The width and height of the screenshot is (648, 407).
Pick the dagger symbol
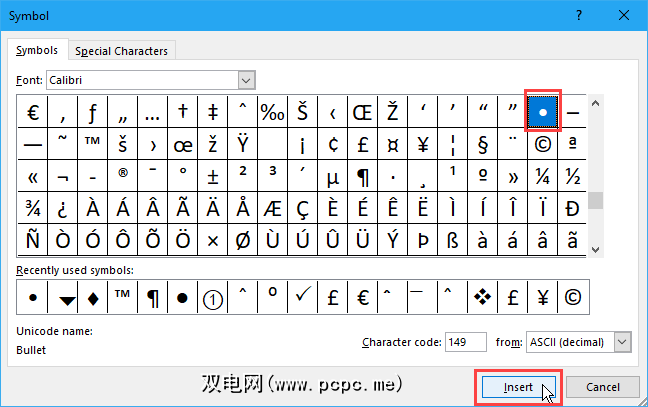click(183, 112)
